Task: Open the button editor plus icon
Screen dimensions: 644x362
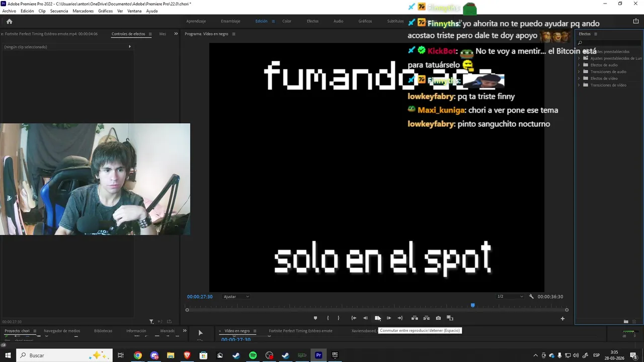Action: [562, 318]
